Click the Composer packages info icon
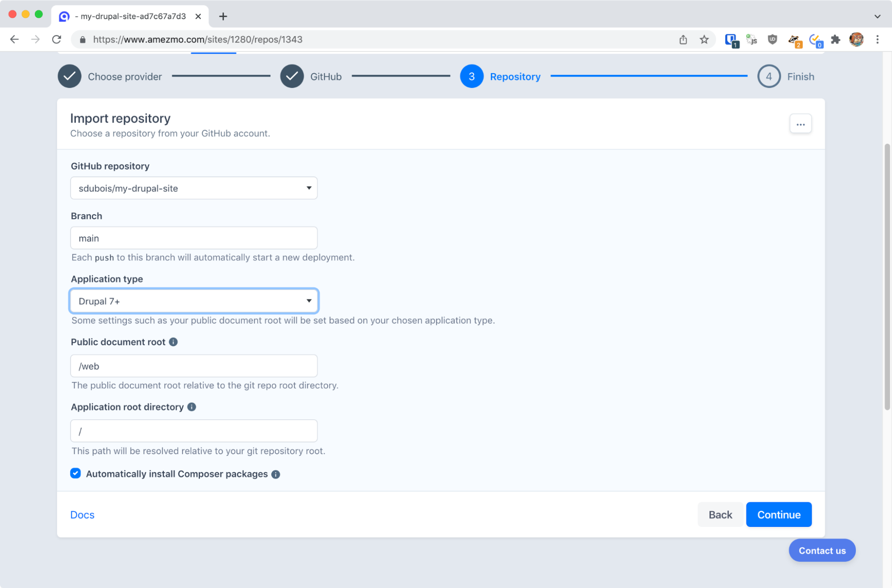Image resolution: width=892 pixels, height=588 pixels. pos(276,474)
